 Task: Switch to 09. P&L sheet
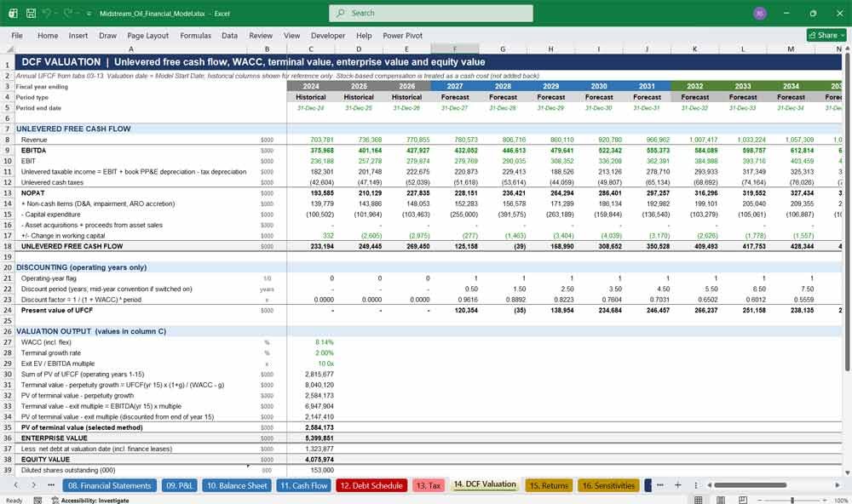(x=179, y=485)
